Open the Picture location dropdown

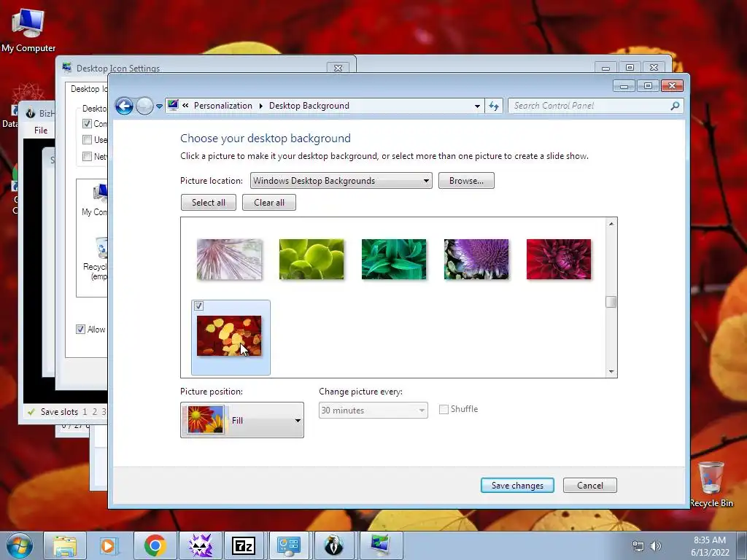point(341,181)
